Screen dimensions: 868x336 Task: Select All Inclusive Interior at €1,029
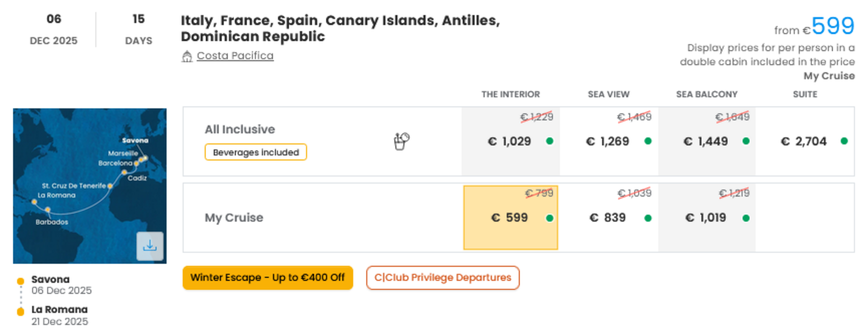[510, 141]
